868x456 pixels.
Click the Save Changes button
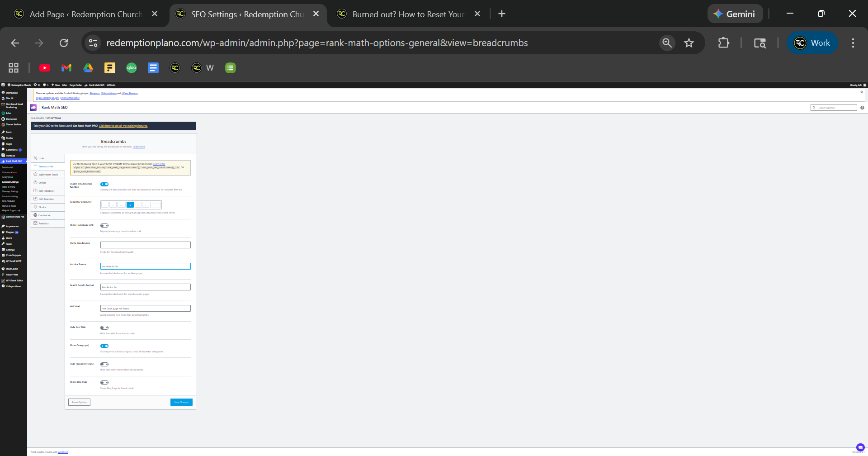coord(181,402)
